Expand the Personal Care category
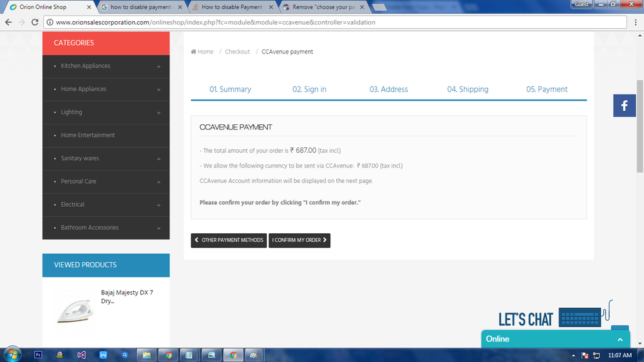Viewport: 644px width, 362px height. 158,182
